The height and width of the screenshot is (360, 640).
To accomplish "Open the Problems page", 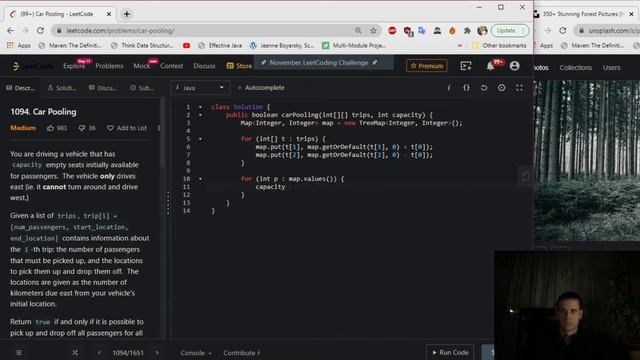I will pos(109,66).
